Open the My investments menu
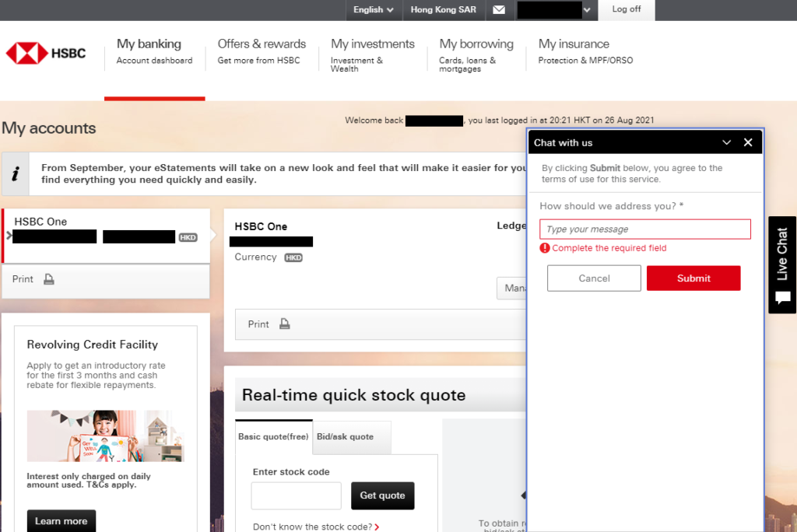This screenshot has width=797, height=532. point(372,55)
